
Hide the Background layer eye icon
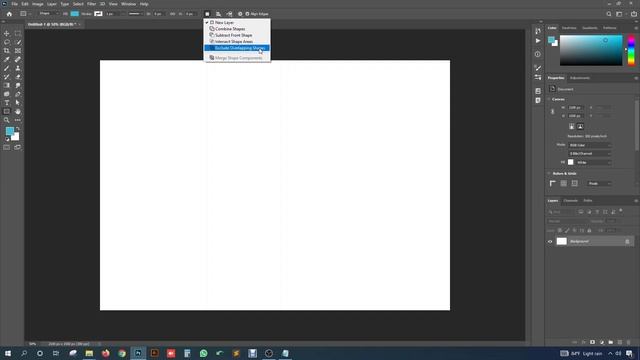pos(550,242)
